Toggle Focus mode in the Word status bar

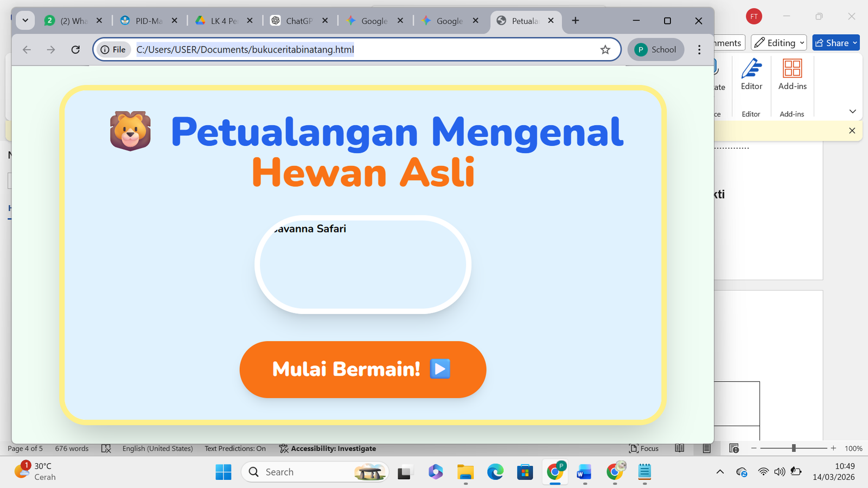pyautogui.click(x=644, y=448)
